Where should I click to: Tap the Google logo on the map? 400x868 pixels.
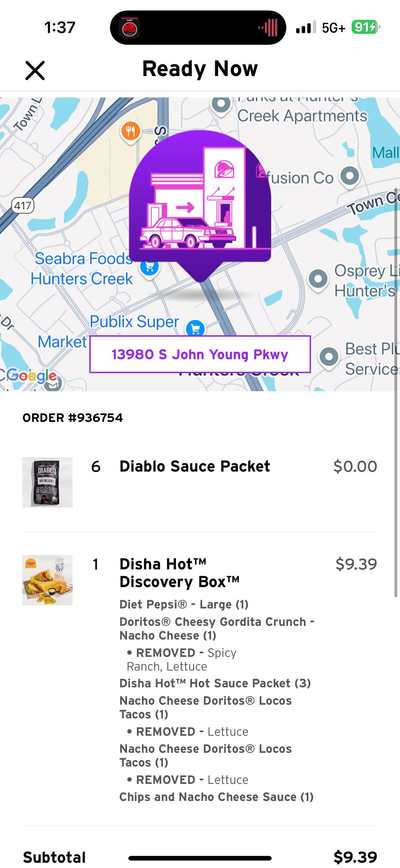coord(32,375)
